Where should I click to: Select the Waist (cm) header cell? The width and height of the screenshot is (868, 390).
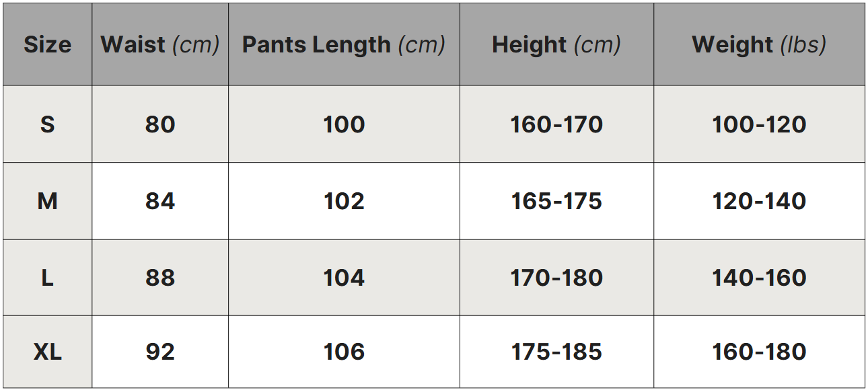[160, 44]
